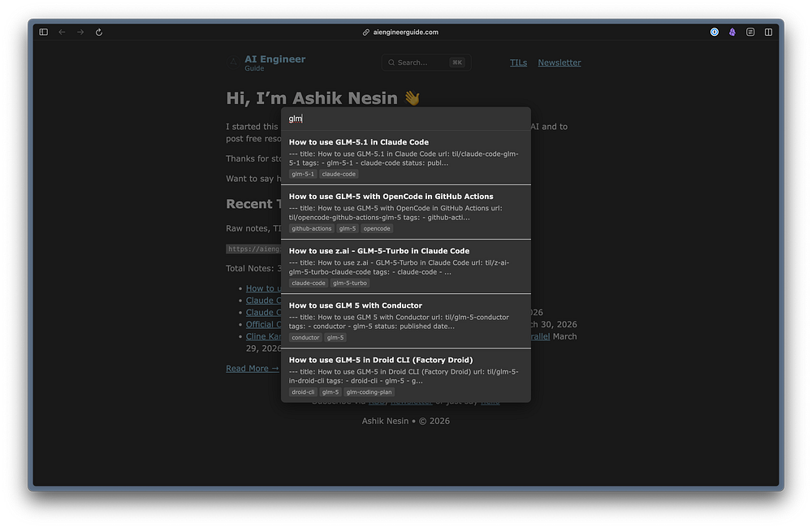812x528 pixels.
Task: Open the 1Password extension icon
Action: [x=714, y=32]
